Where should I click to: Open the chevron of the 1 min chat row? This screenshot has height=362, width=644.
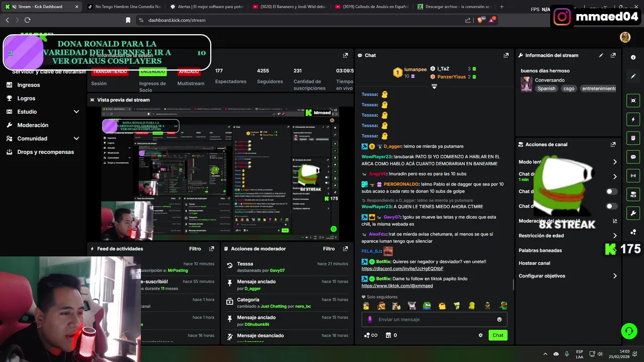click(x=615, y=176)
